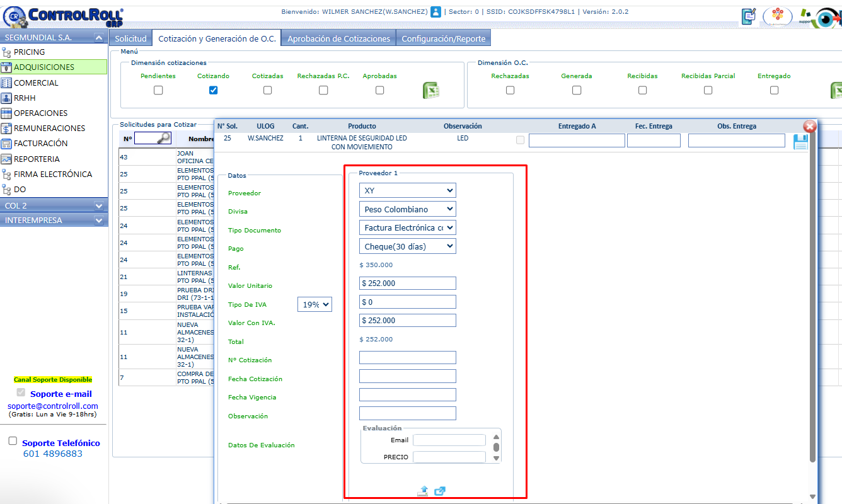Open the Configuración/Reporte tab
This screenshot has height=504, width=842.
tap(443, 38)
